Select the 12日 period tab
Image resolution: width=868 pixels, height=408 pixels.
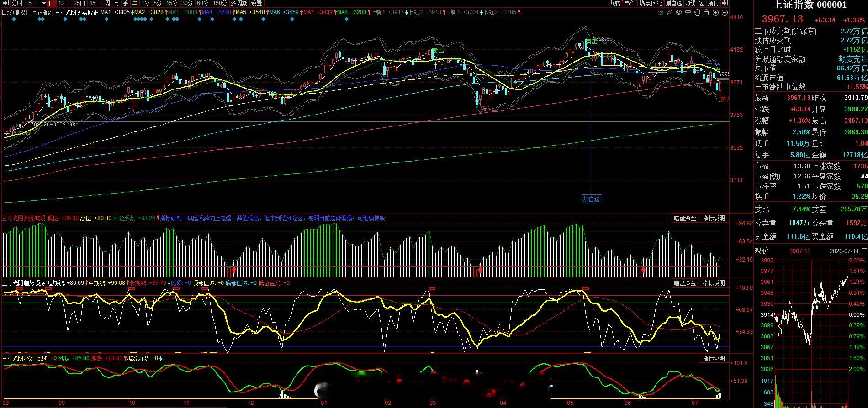(x=64, y=3)
